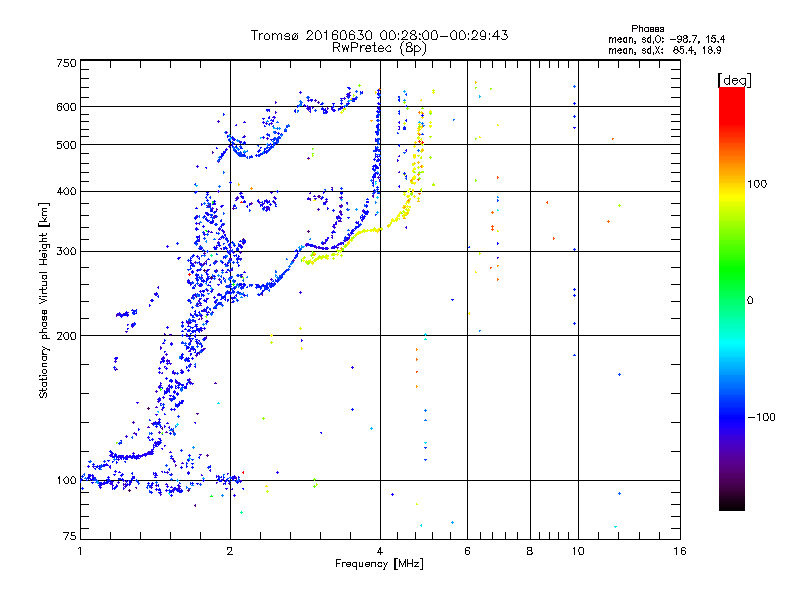Click the '2' x-axis tick label

click(230, 551)
